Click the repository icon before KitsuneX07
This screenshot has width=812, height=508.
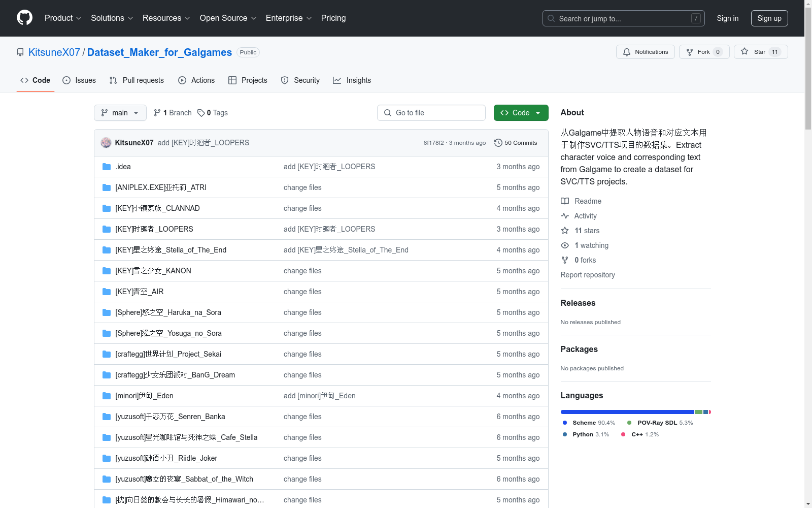pyautogui.click(x=20, y=52)
